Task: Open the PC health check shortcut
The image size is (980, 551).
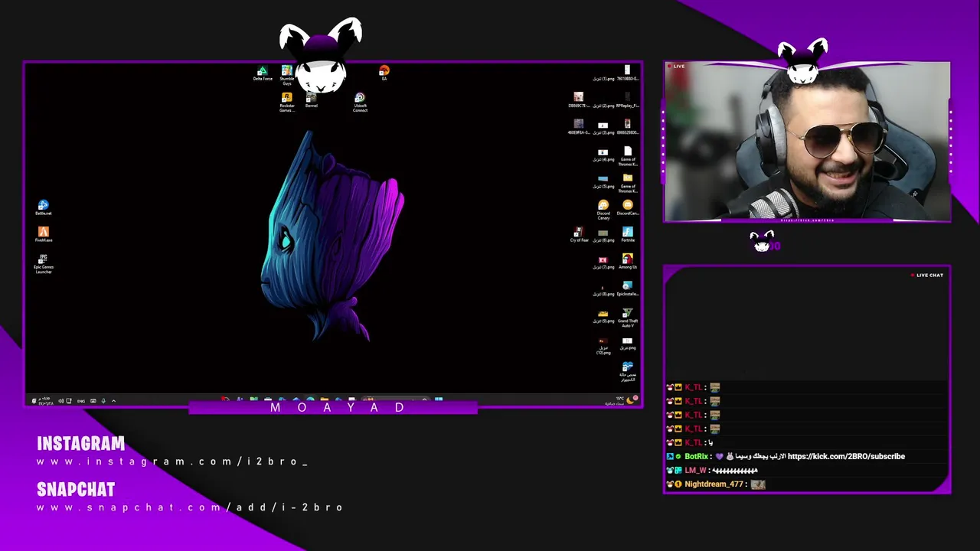Action: point(628,371)
